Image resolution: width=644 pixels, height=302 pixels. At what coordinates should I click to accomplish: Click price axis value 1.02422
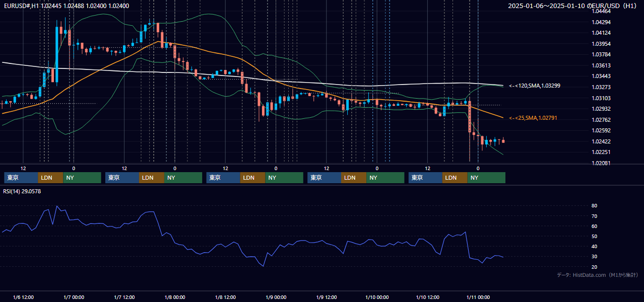(601, 141)
